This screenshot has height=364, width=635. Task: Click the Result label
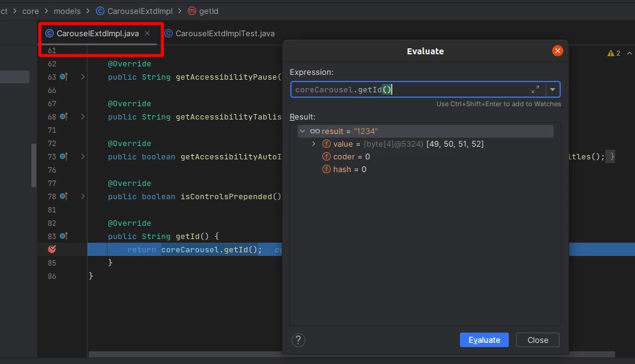click(302, 117)
